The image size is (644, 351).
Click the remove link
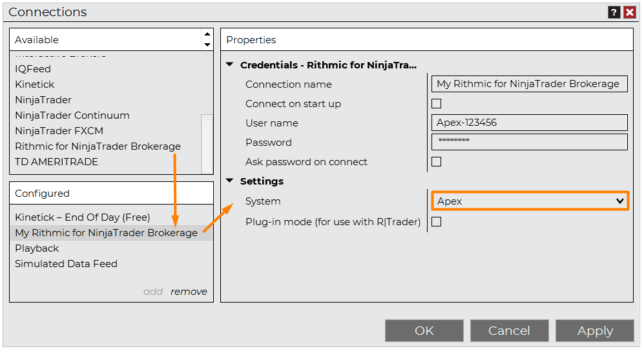(x=189, y=292)
